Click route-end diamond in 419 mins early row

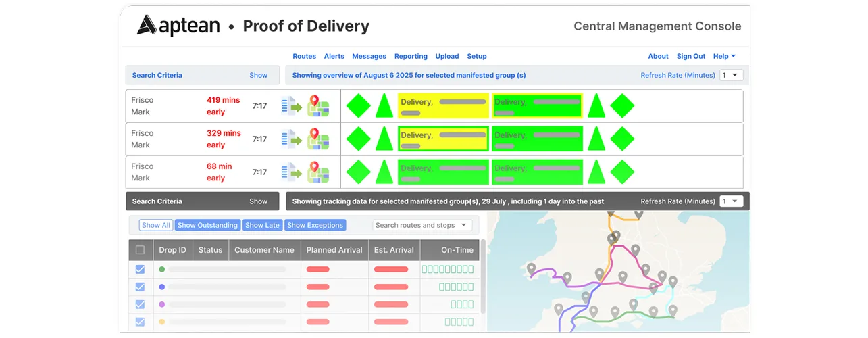622,106
